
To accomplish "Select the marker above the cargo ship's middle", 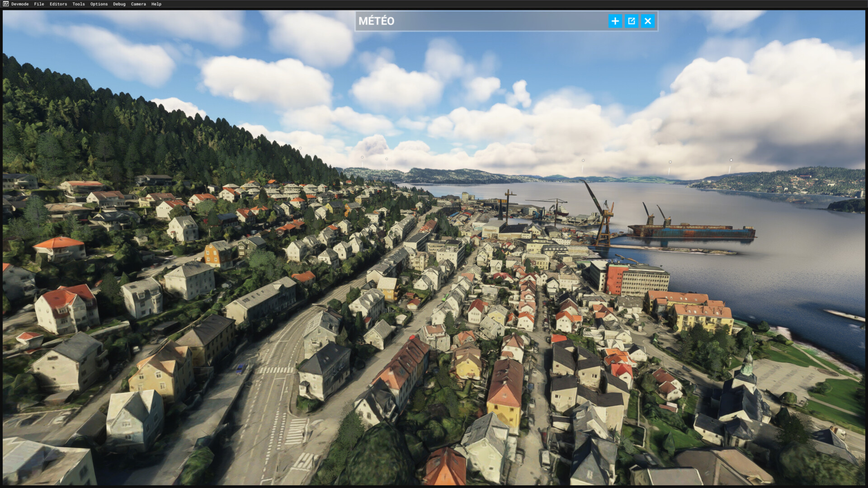I will click(x=670, y=162).
